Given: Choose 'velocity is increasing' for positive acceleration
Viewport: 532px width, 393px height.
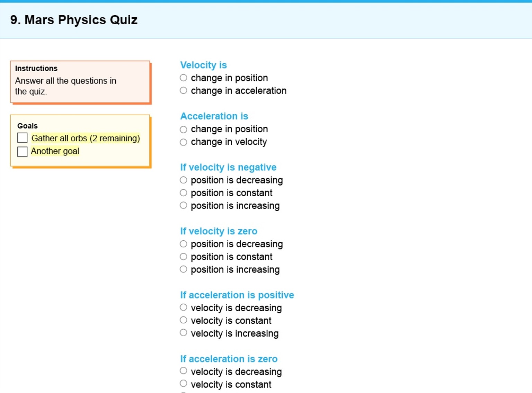Looking at the screenshot, I should 184,333.
